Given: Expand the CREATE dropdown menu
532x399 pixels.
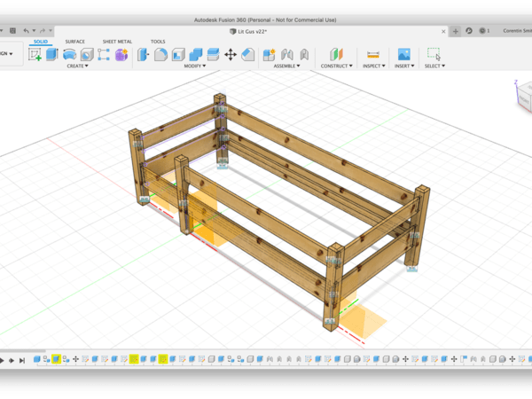Looking at the screenshot, I should [x=76, y=66].
